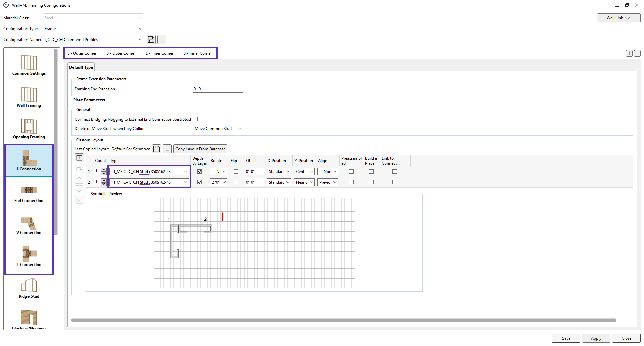This screenshot has height=346, width=644.
Task: Select the End Connection icon
Action: (x=29, y=194)
